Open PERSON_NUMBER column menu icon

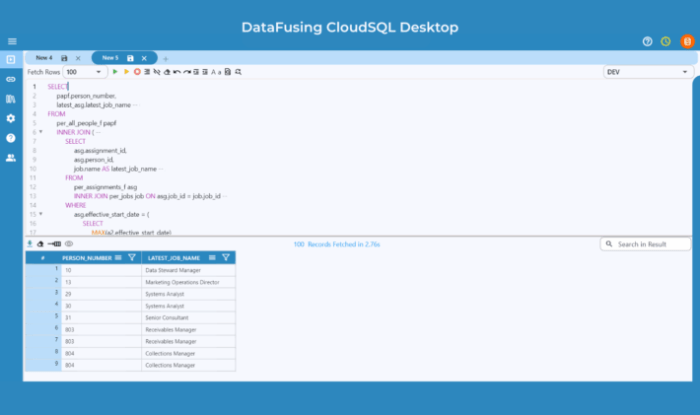(118, 257)
